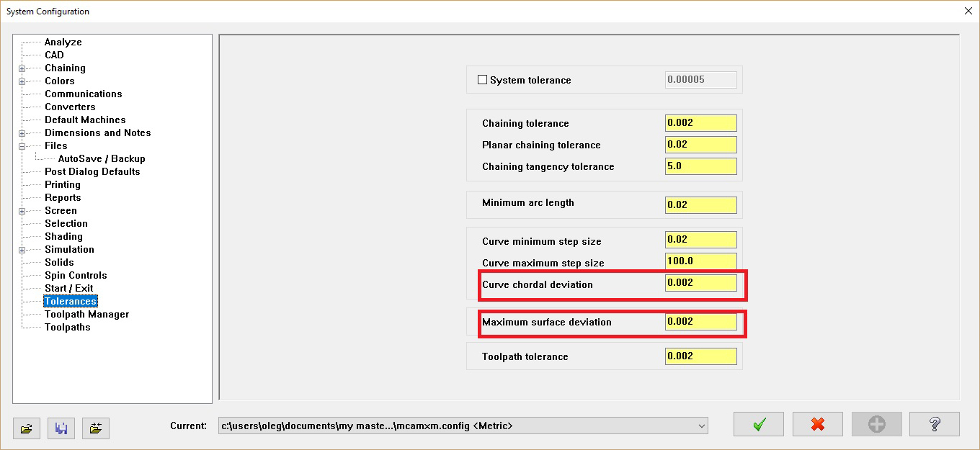Open AutoSave / Backup settings

coord(102,159)
